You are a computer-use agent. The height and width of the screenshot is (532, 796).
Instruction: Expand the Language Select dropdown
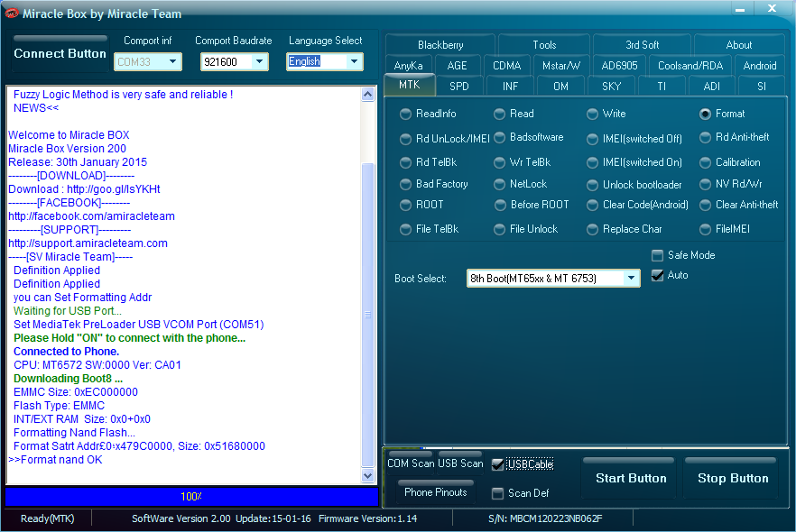[354, 61]
